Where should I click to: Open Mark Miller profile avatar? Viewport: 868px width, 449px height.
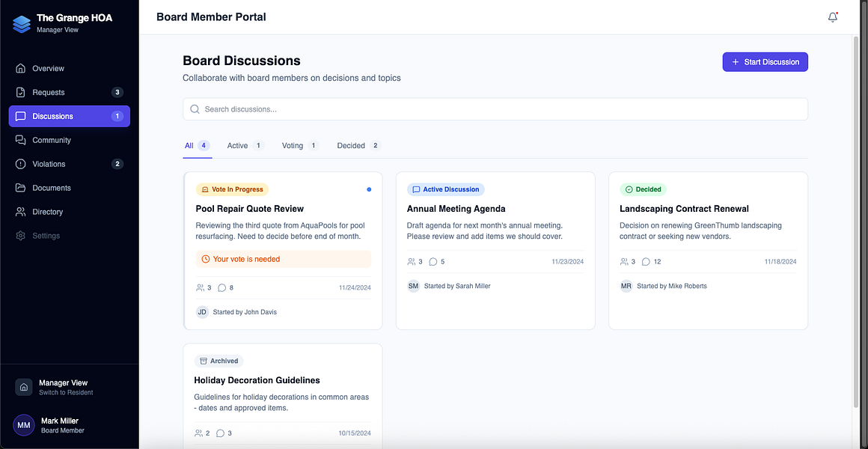tap(24, 425)
